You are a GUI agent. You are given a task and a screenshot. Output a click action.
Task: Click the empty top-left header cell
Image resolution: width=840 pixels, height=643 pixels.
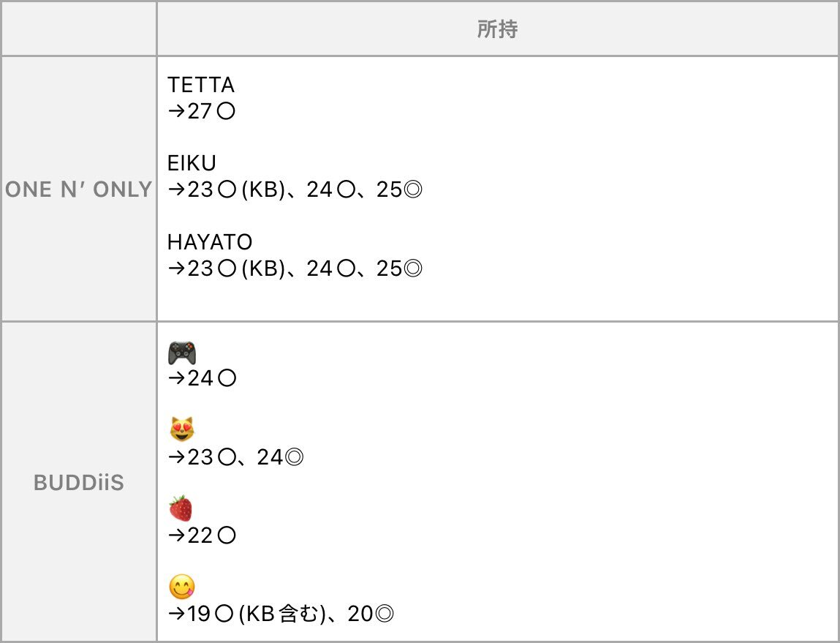79,29
